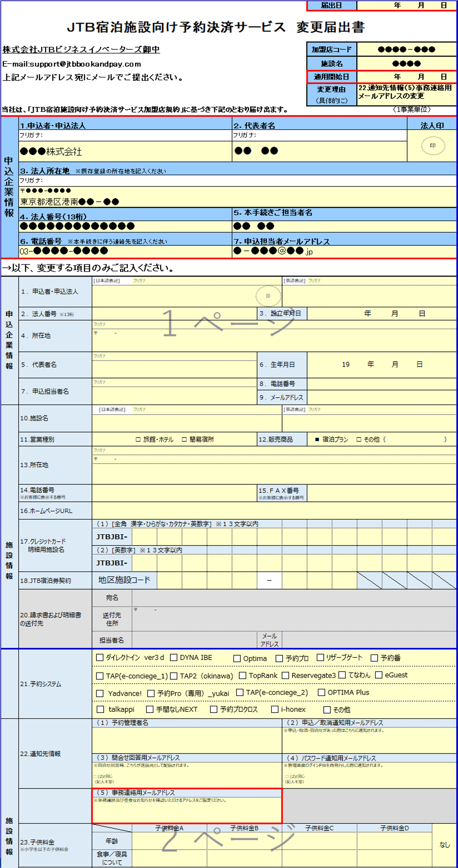Click the form title JTB宿泊施設向け予約決済サービス 変更届出書
458x868 pixels.
pyautogui.click(x=216, y=27)
